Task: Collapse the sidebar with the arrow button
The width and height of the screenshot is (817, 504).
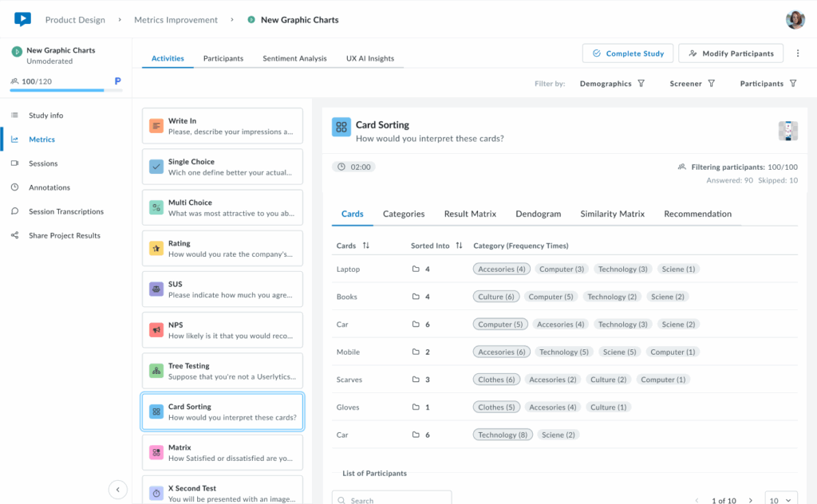Action: pos(117,490)
